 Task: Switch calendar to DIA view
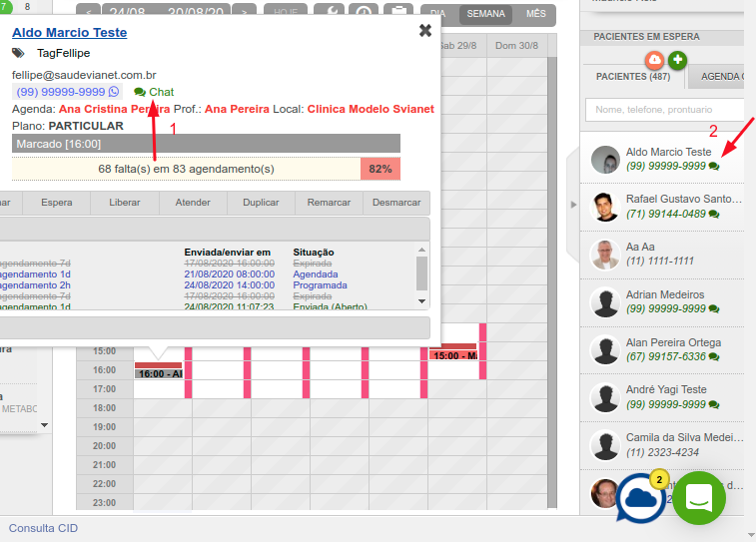tap(437, 14)
